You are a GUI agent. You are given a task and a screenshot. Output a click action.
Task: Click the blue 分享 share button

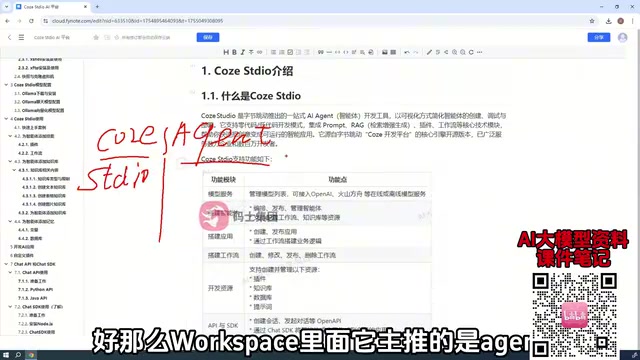(598, 37)
